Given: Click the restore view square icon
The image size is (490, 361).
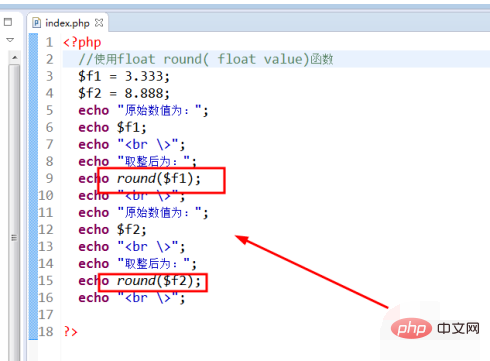Looking at the screenshot, I should tap(8, 22).
